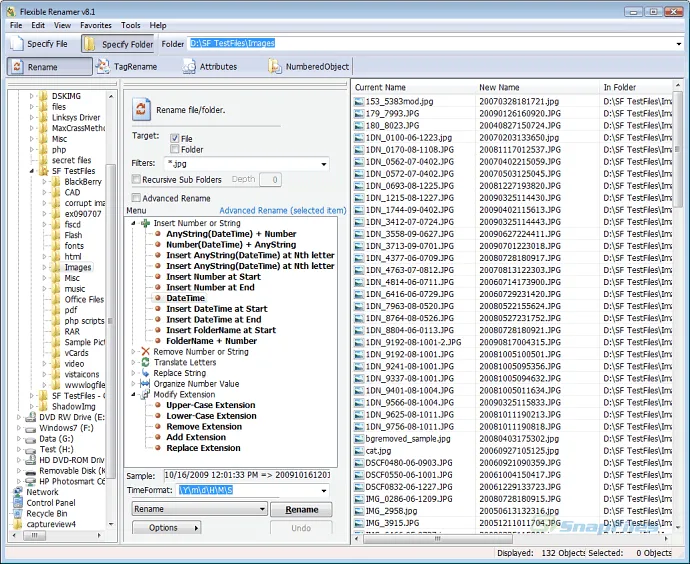Click the Recycle Bin icon
The width and height of the screenshot is (690, 564).
(x=18, y=513)
